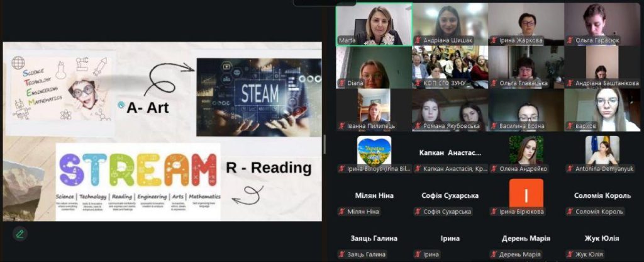
Task: Click muted microphone icon beside Андріана Шишак
Action: point(418,40)
